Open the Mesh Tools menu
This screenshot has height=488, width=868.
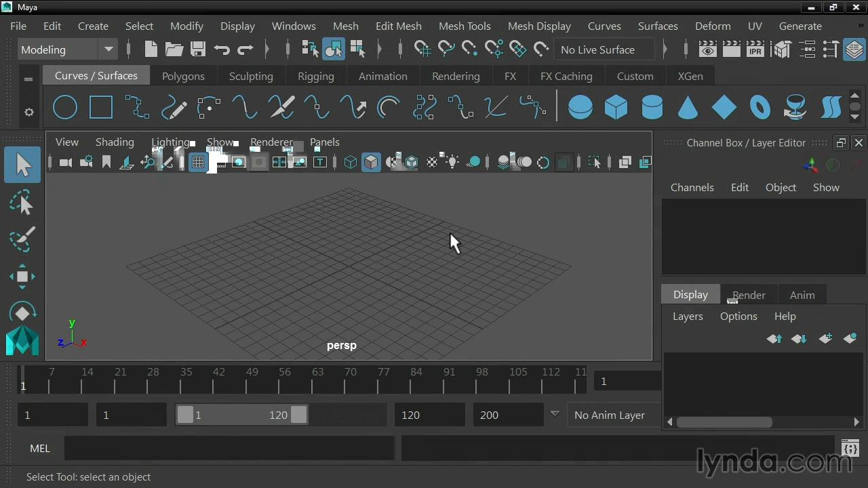tap(464, 26)
